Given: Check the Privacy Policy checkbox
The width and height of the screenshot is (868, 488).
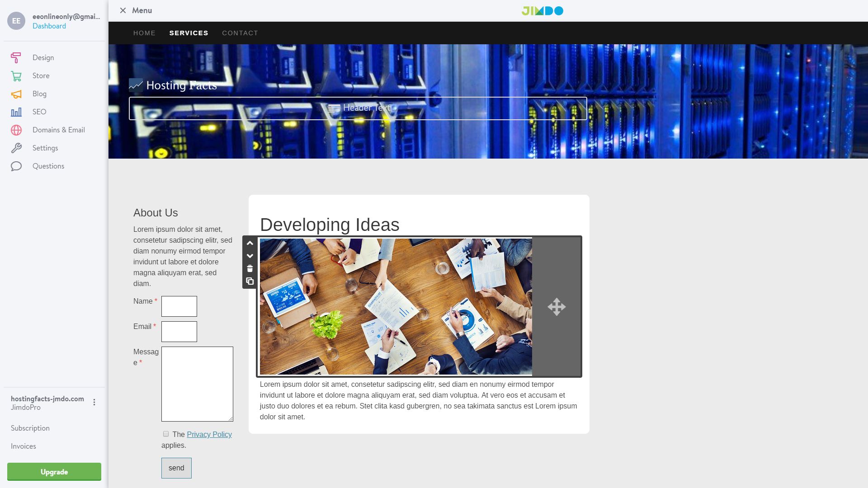Looking at the screenshot, I should click(166, 434).
